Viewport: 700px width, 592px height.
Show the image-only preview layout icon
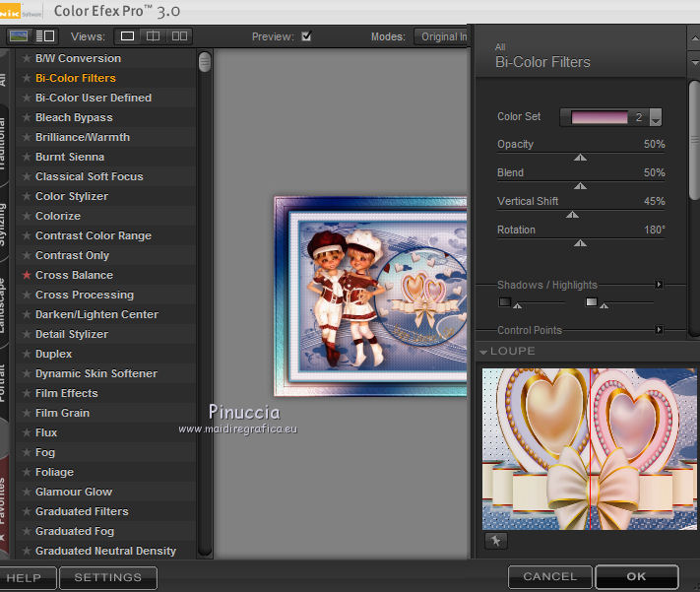(x=19, y=35)
